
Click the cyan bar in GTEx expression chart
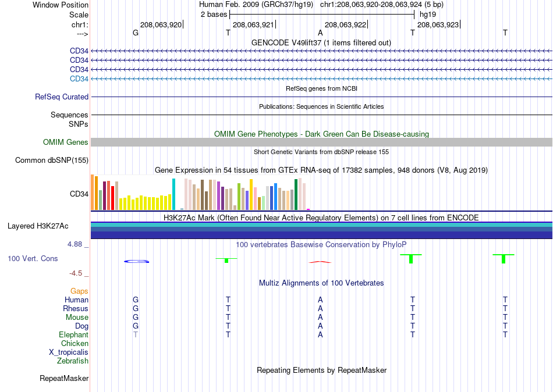(173, 194)
